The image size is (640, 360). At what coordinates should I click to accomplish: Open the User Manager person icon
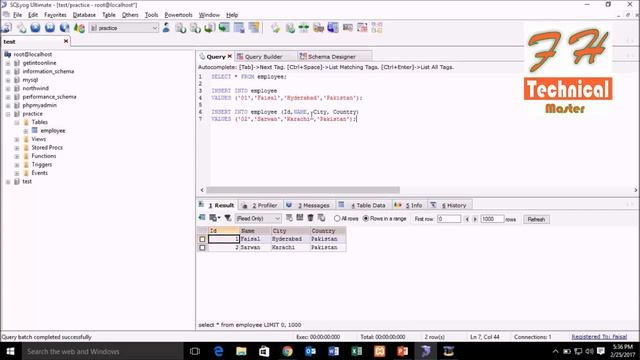[x=166, y=28]
